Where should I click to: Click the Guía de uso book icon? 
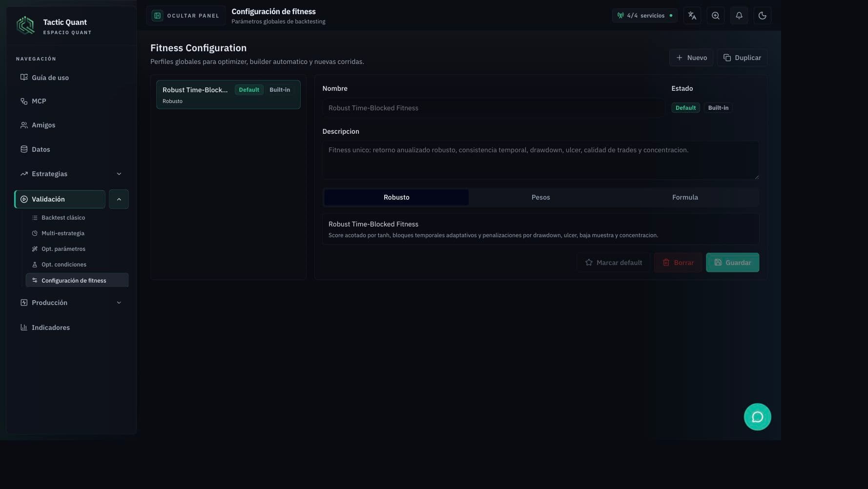coord(24,77)
